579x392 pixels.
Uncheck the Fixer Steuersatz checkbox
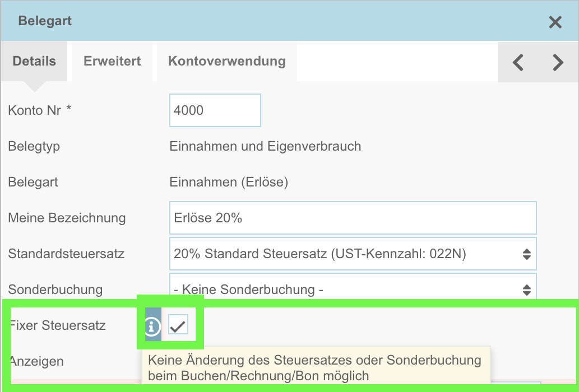pos(178,325)
